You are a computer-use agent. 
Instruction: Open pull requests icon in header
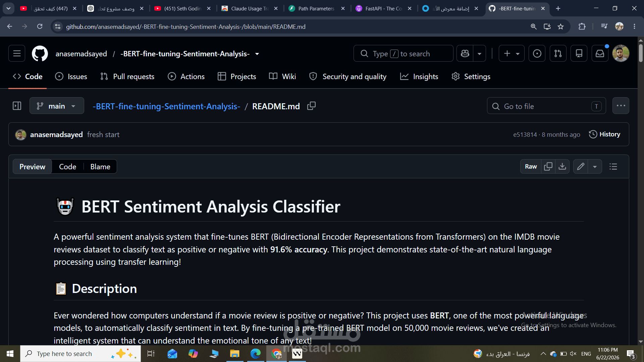558,54
